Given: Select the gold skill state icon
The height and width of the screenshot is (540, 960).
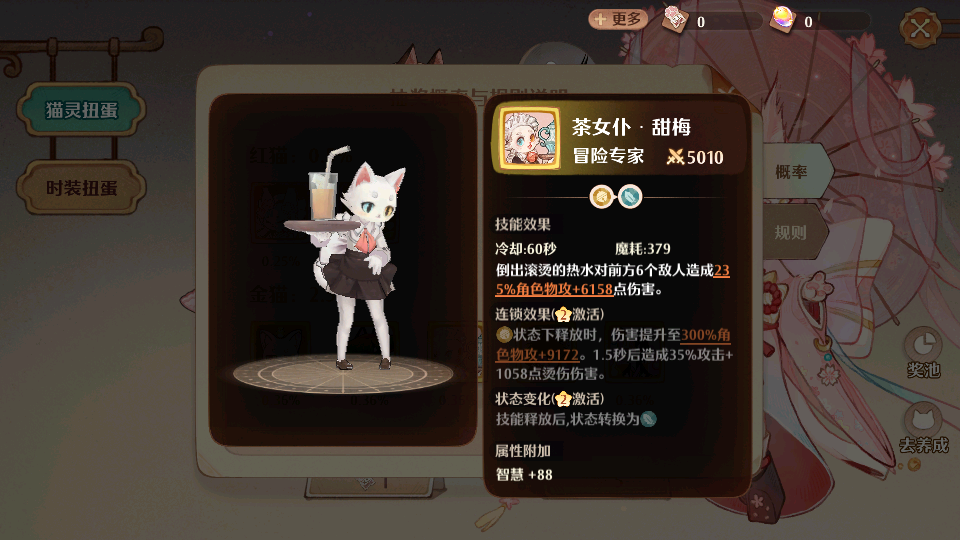Looking at the screenshot, I should (601, 197).
